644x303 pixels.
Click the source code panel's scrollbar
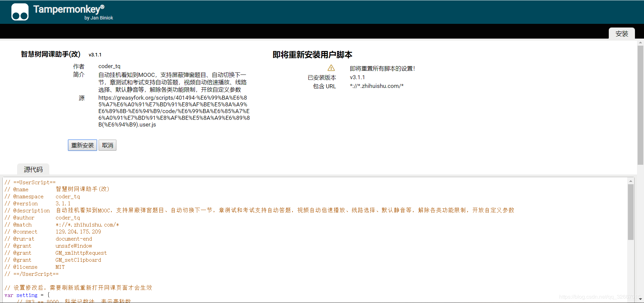(x=630, y=211)
